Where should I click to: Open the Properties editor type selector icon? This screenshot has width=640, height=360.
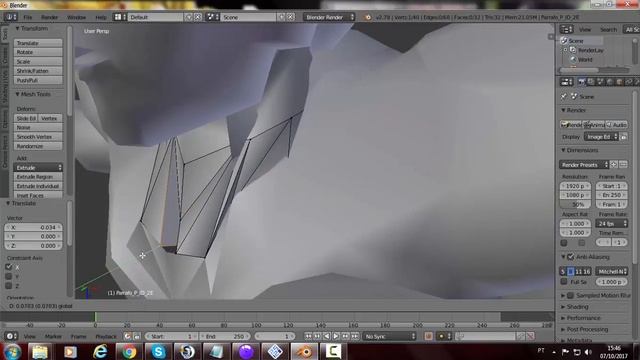567,82
